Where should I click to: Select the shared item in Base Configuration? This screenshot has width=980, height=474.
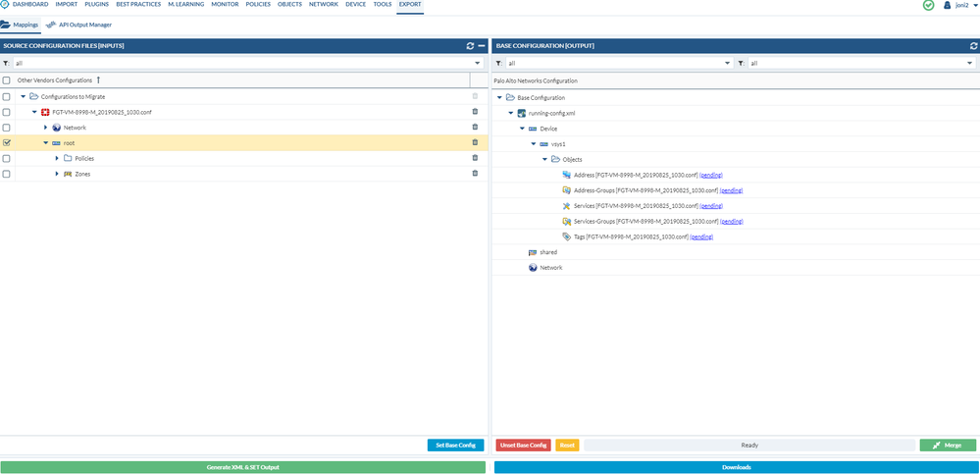[x=547, y=252]
